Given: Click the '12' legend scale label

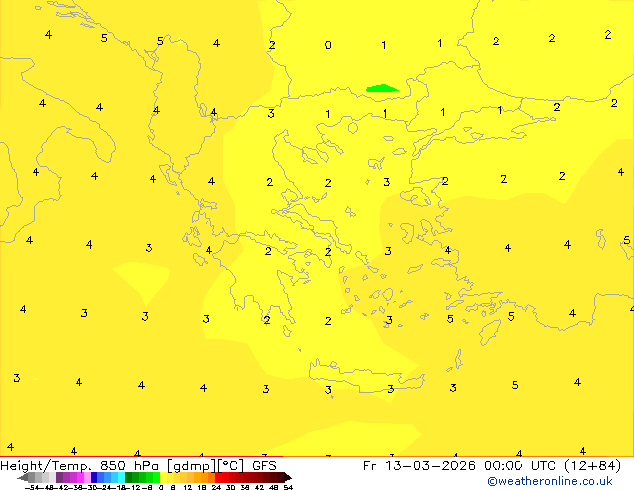Looking at the screenshot, I should 188,488.
